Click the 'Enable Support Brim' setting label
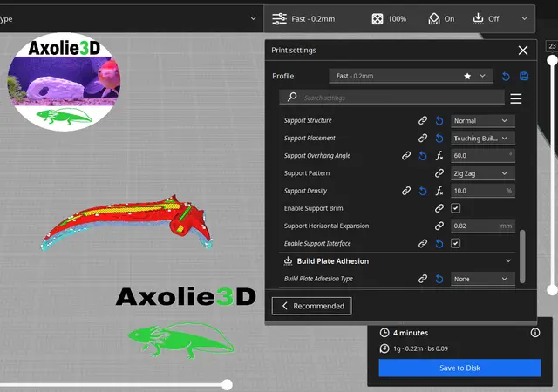Viewport: 558px width, 392px height. (x=314, y=208)
